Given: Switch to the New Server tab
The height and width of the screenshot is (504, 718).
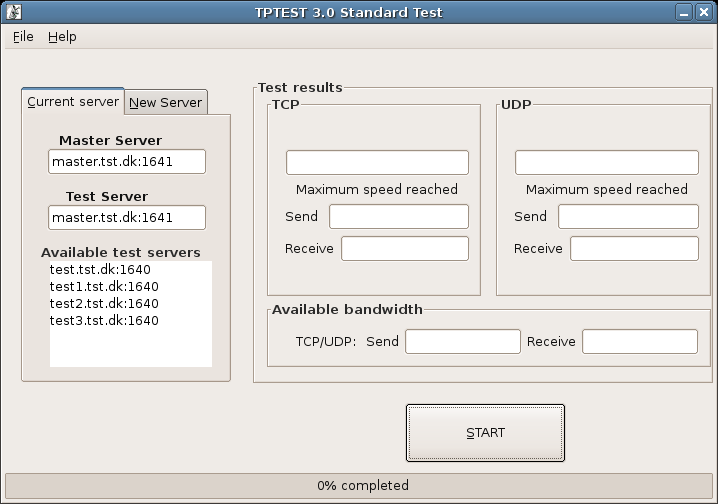Looking at the screenshot, I should pyautogui.click(x=166, y=102).
